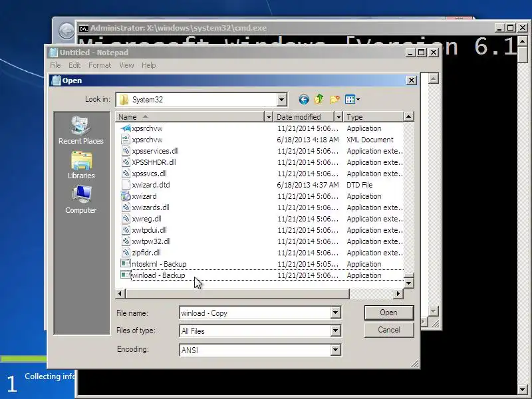Select the xpsrchvw XML Document icon
This screenshot has width=532, height=399.
tap(126, 140)
